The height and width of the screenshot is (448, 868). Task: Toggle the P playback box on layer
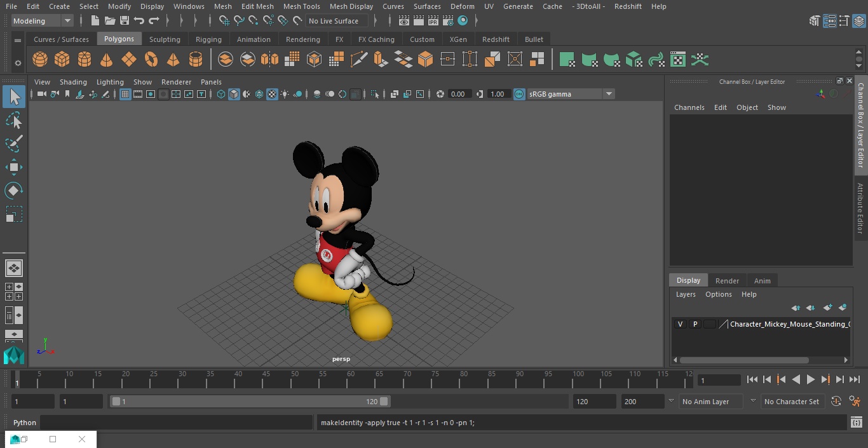pyautogui.click(x=695, y=324)
